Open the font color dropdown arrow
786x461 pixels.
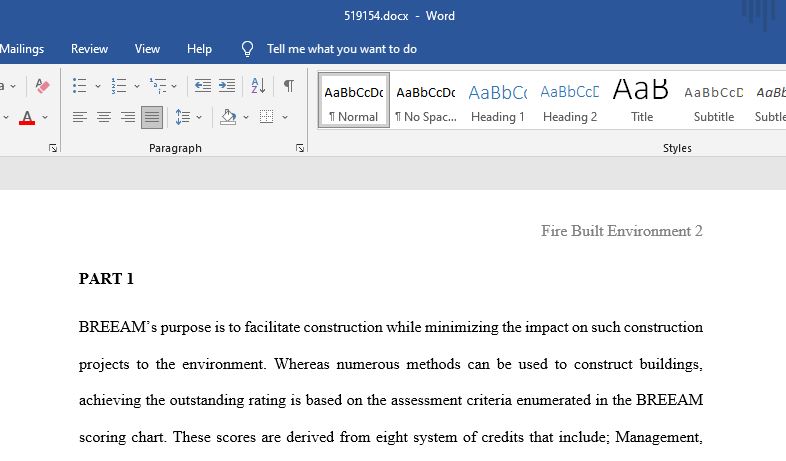click(x=45, y=117)
